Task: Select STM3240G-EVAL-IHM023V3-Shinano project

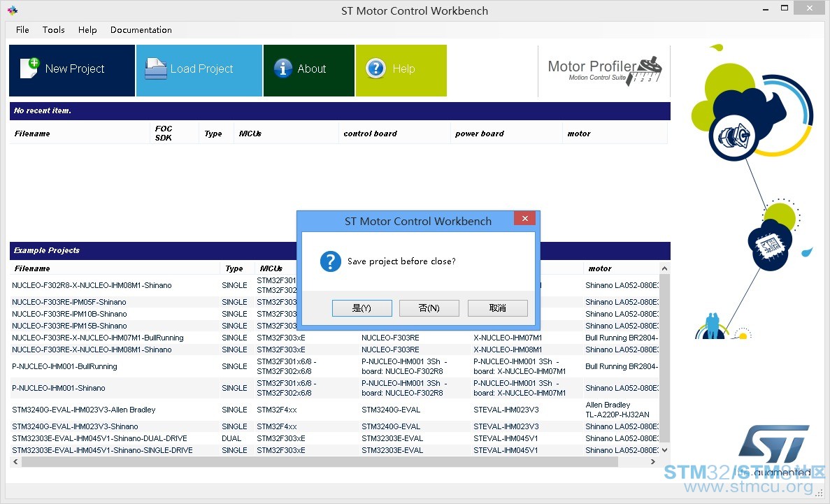Action: point(75,426)
